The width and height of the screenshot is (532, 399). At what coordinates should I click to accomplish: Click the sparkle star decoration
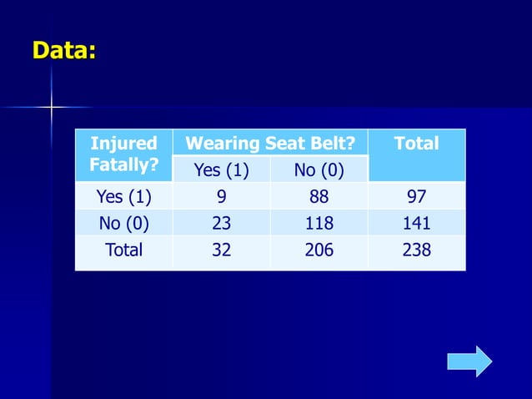point(51,107)
